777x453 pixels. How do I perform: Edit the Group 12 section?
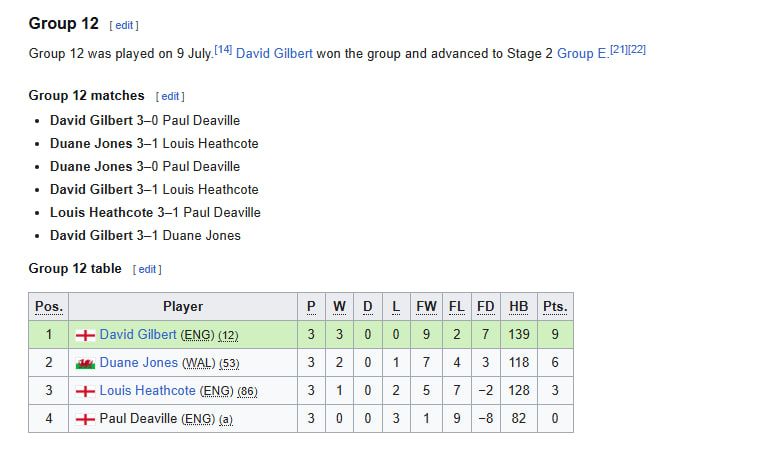[x=124, y=25]
